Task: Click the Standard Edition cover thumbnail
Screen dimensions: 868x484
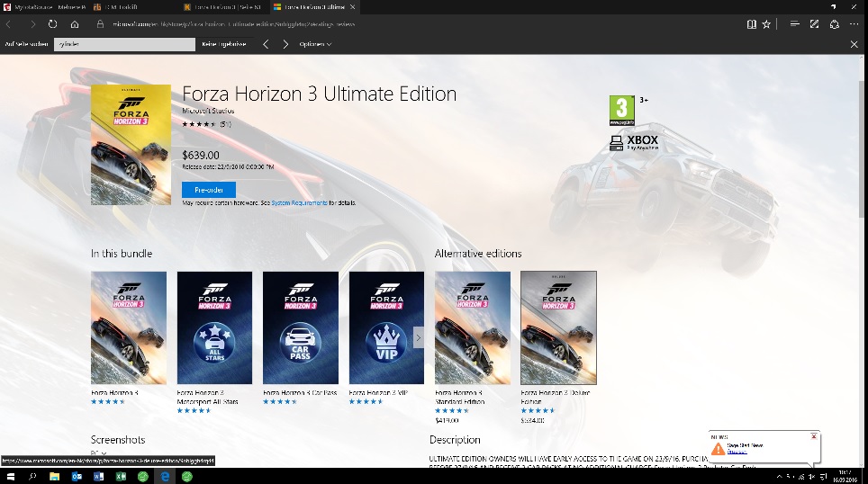Action: [x=473, y=327]
